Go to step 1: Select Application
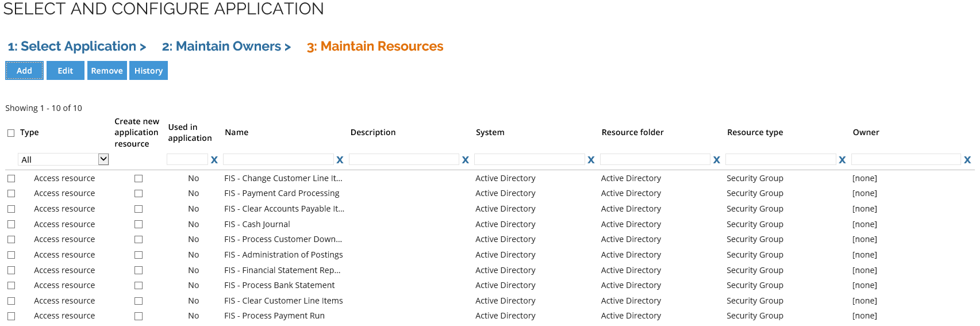This screenshot has width=980, height=326. 77,47
